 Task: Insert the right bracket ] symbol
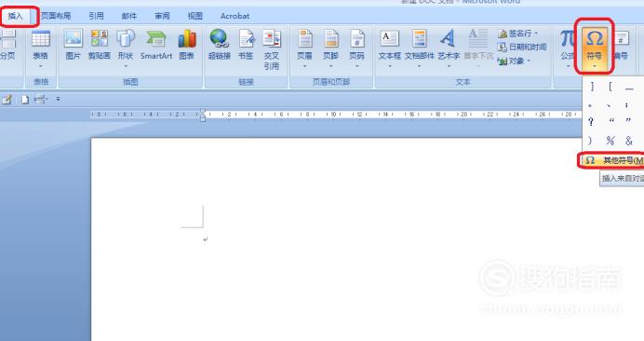tap(592, 87)
